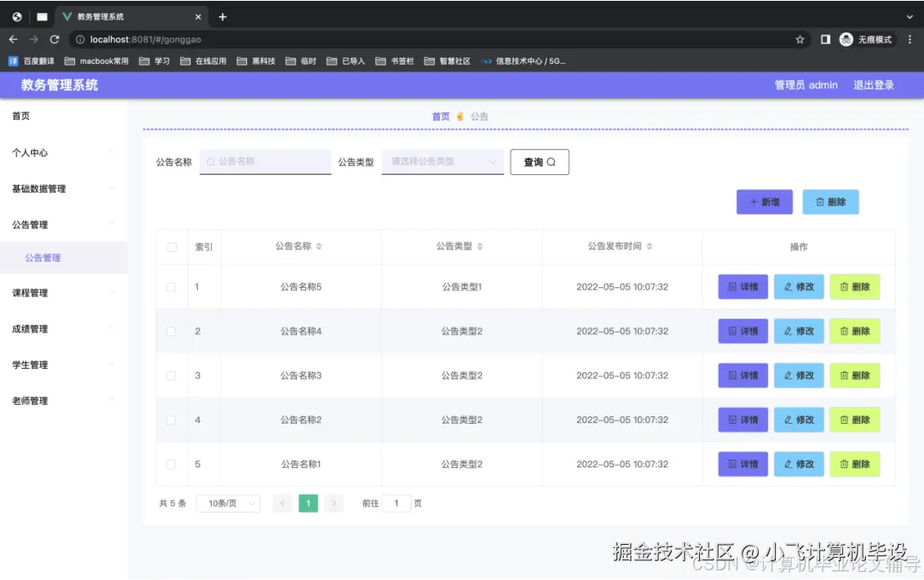This screenshot has height=580, width=924.
Task: Tick the checkbox for row with 公告名称5
Action: [172, 287]
